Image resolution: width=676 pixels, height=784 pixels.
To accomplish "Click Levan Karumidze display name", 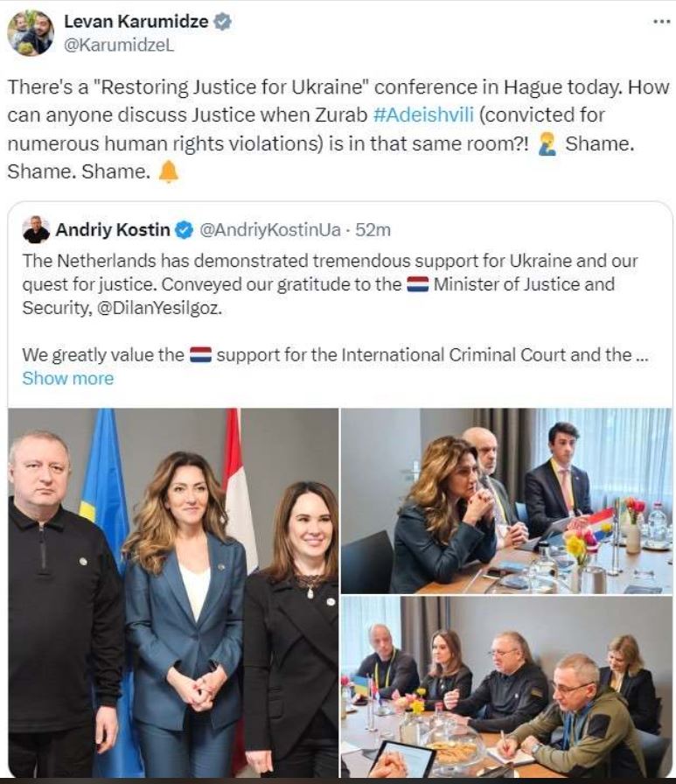I will (x=136, y=22).
